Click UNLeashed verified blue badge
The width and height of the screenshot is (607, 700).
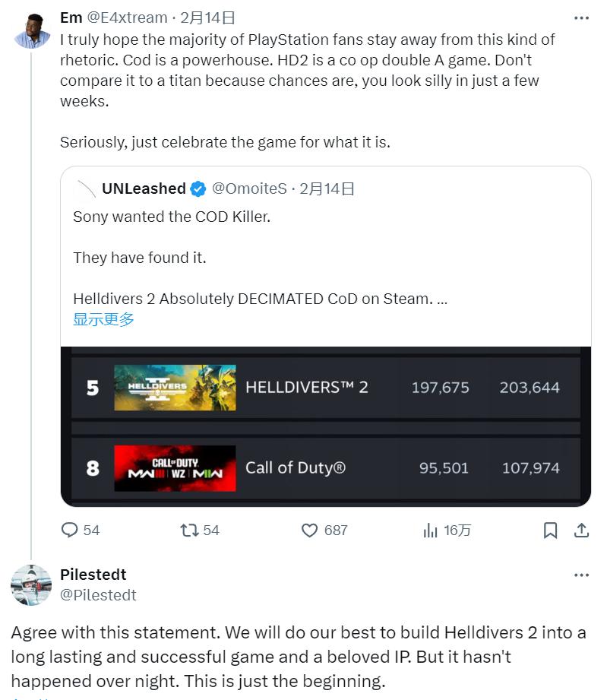point(198,188)
